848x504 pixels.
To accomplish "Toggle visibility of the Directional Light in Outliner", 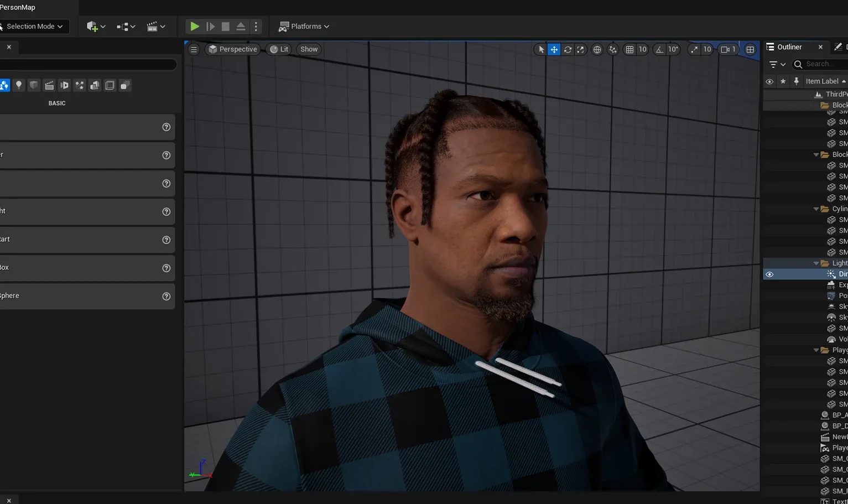I will (x=769, y=274).
